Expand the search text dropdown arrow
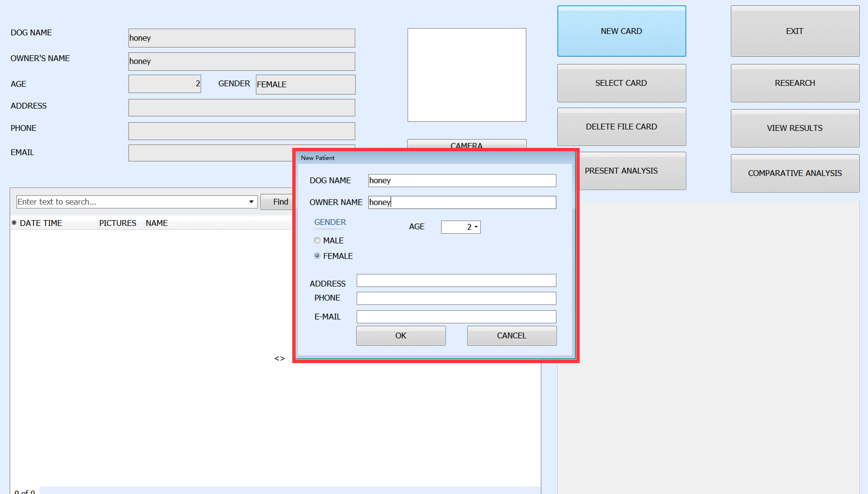Screen dimensions: 868x494 251,202
